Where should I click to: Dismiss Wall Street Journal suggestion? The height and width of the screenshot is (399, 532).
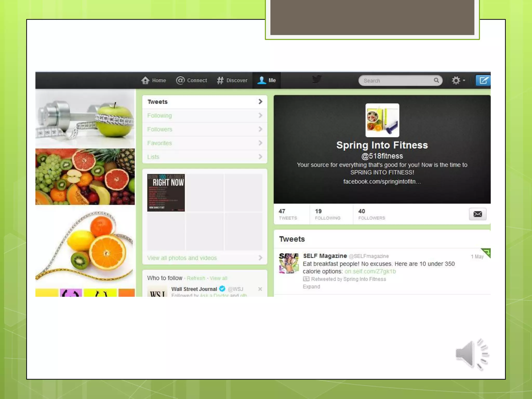260,289
